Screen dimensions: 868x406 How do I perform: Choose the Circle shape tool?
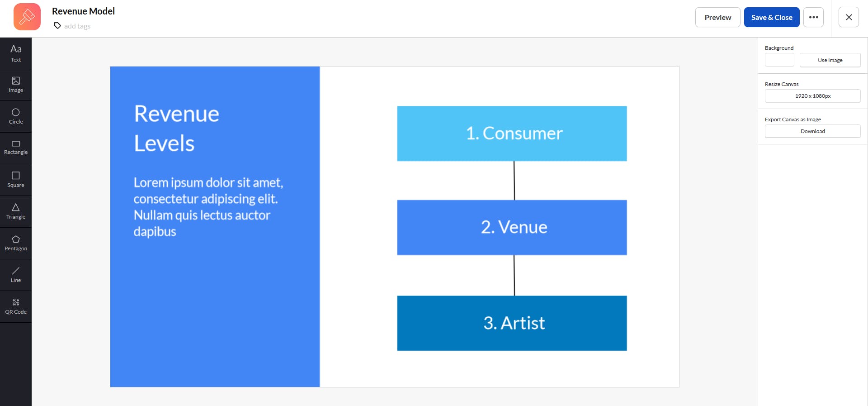pos(16,117)
